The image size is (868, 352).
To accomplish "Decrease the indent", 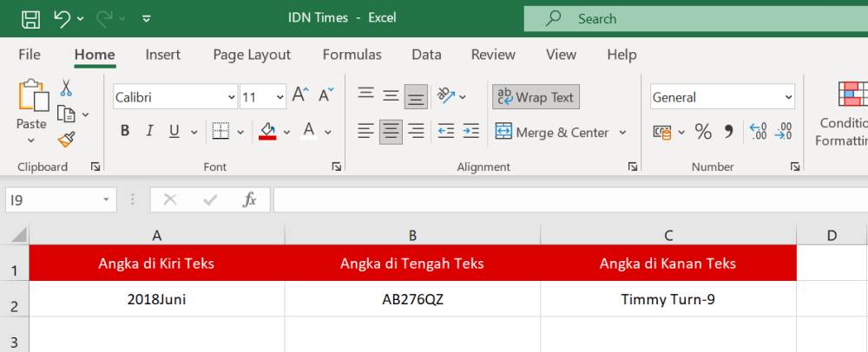I will [x=445, y=132].
